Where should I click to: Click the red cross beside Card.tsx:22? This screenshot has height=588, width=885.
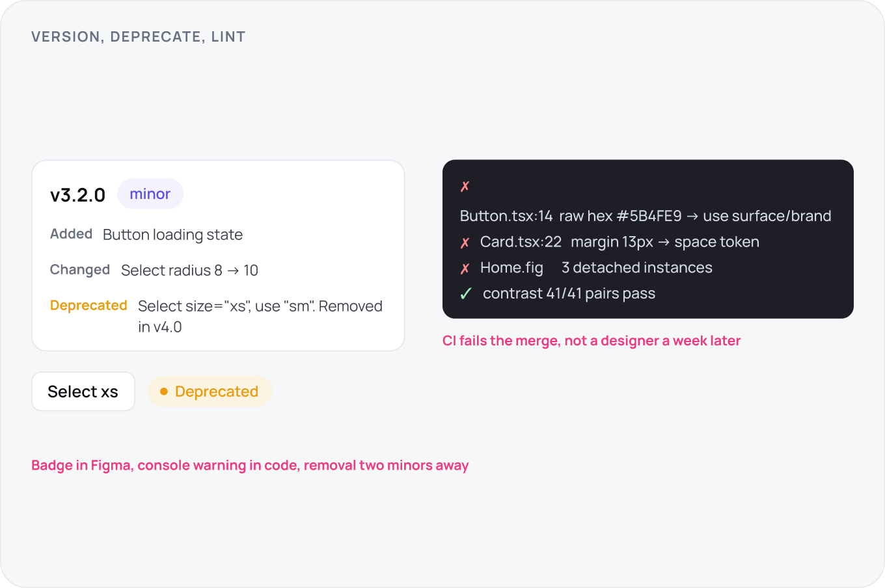click(x=465, y=243)
